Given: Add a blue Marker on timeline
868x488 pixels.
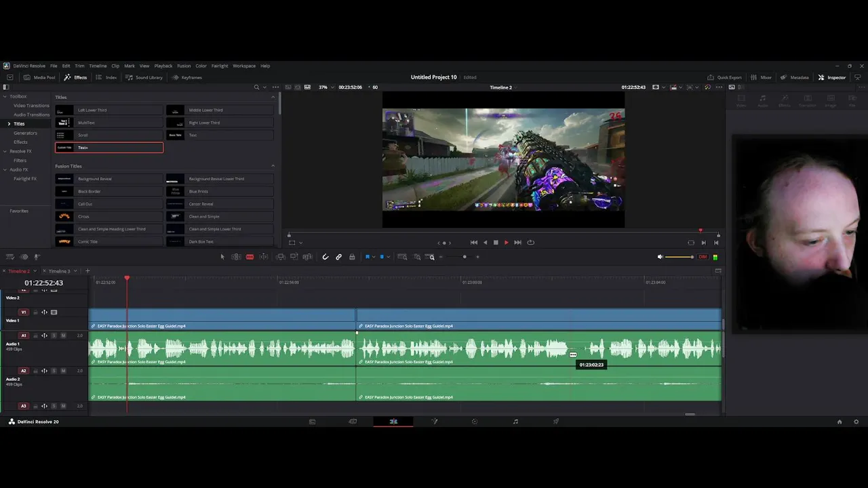Looking at the screenshot, I should point(381,257).
